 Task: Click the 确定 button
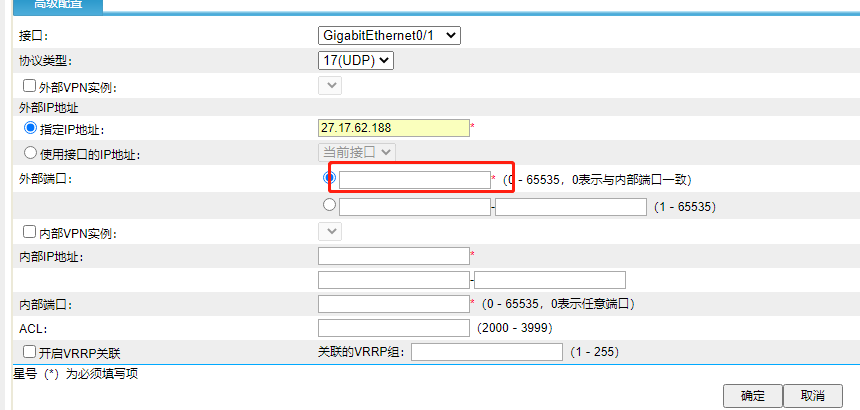(x=752, y=396)
